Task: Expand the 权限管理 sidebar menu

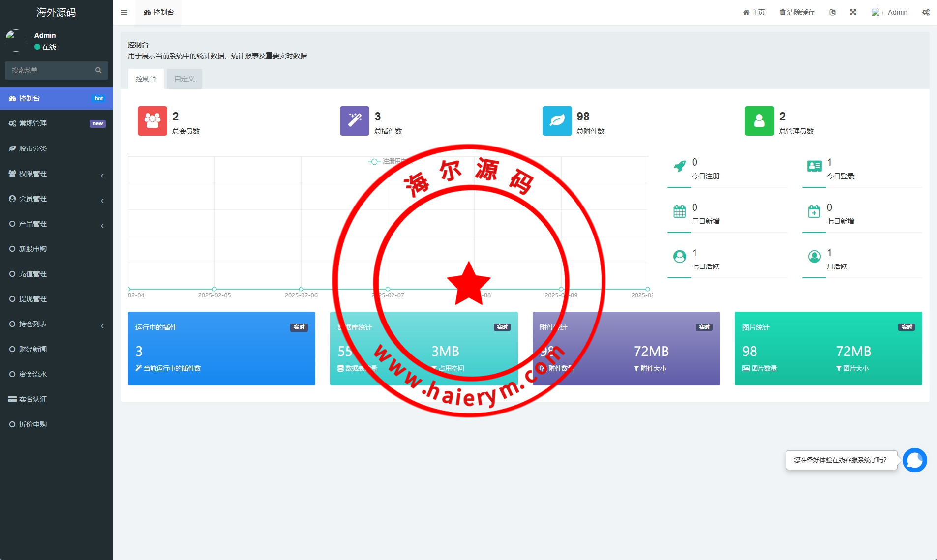Action: (x=57, y=174)
